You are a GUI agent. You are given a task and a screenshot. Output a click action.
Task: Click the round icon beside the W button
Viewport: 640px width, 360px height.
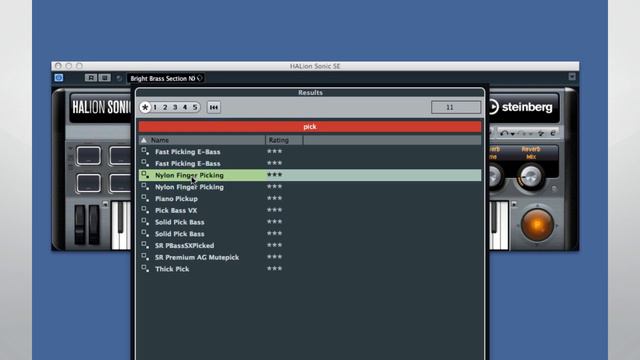pyautogui.click(x=119, y=78)
